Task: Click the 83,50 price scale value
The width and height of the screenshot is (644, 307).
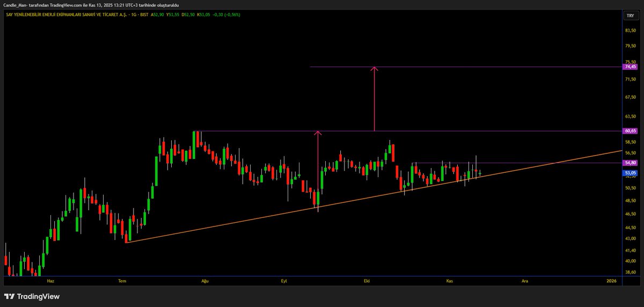Action: (x=630, y=30)
